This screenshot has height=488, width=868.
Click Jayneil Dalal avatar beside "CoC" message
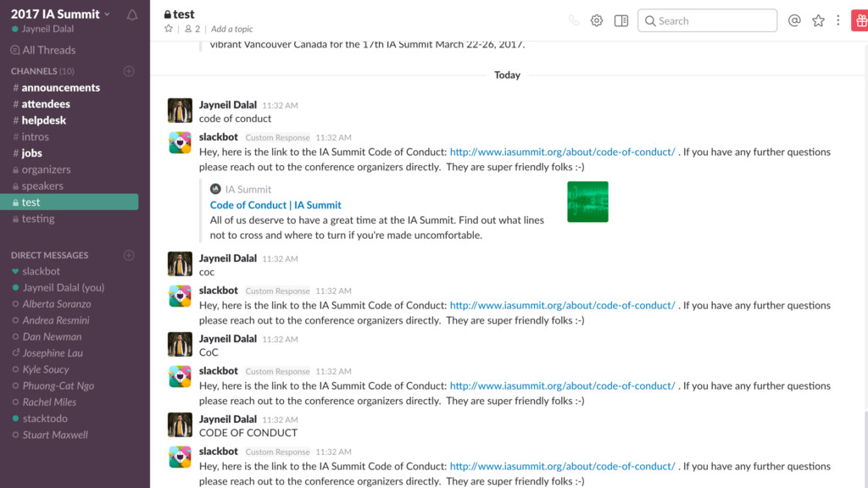click(180, 344)
